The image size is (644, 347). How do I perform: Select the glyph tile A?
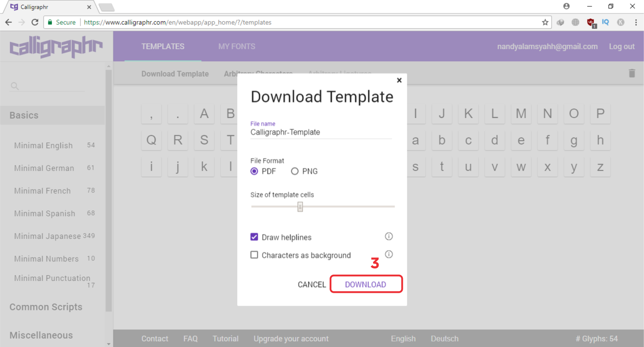(x=204, y=114)
